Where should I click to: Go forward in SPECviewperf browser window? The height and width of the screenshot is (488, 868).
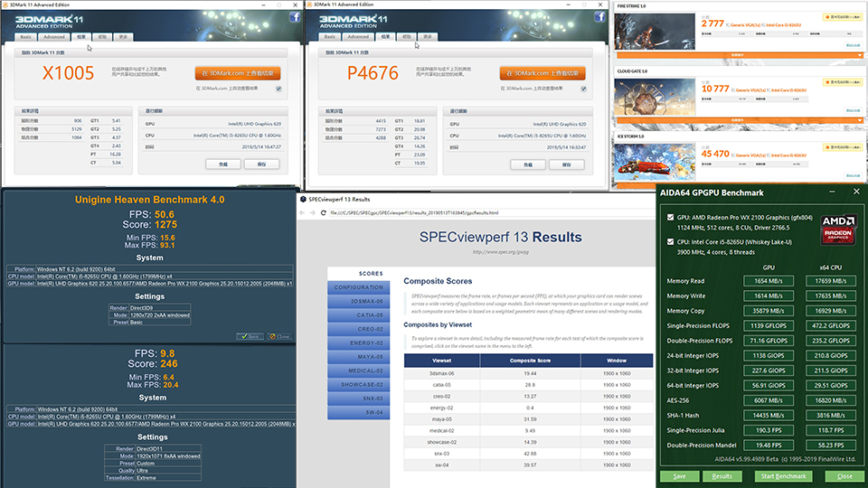[x=313, y=212]
